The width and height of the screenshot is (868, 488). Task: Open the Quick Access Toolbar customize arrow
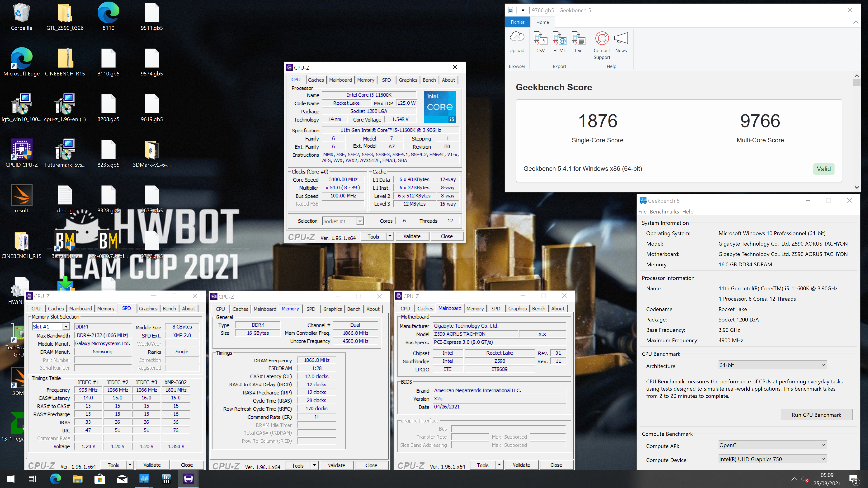[x=523, y=10]
